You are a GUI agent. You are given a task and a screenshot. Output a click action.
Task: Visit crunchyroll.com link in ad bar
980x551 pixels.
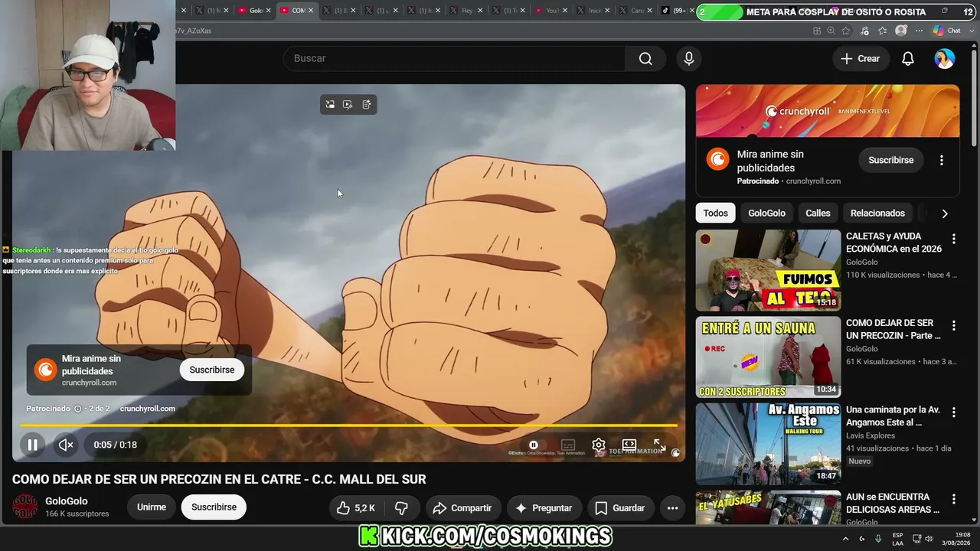click(x=148, y=409)
